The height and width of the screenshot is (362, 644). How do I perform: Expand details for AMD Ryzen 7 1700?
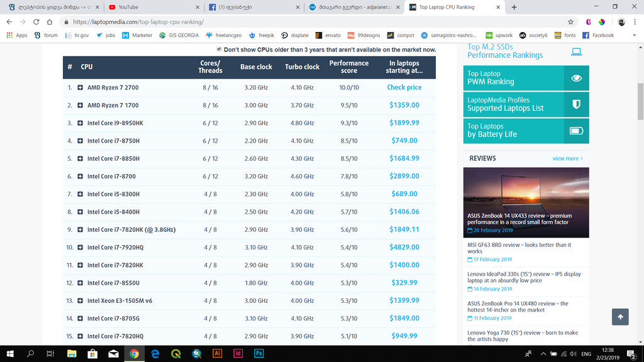pos(80,105)
